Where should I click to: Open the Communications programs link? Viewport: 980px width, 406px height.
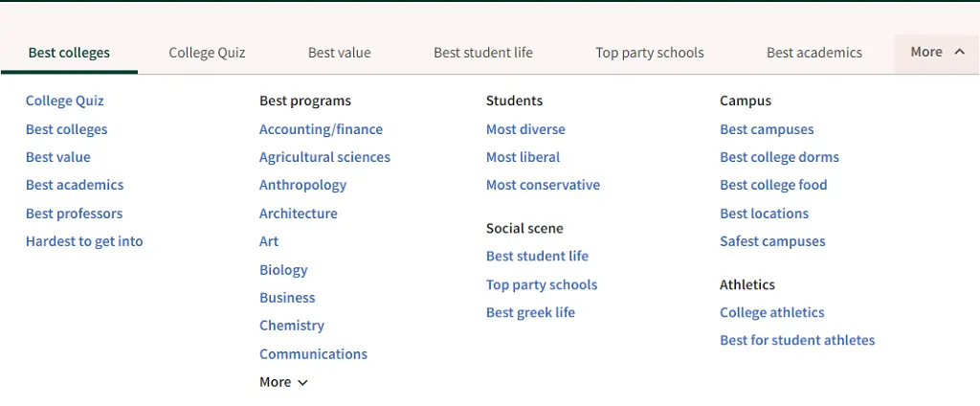coord(313,354)
